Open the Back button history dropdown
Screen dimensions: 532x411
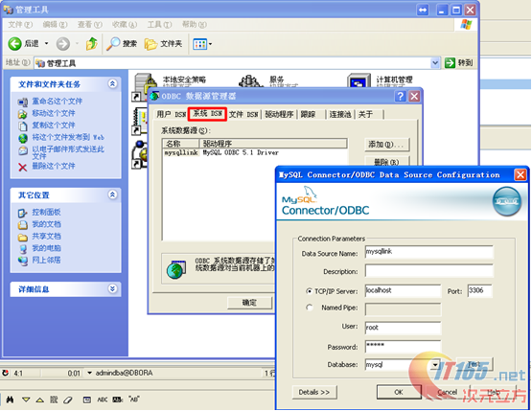tap(46, 44)
